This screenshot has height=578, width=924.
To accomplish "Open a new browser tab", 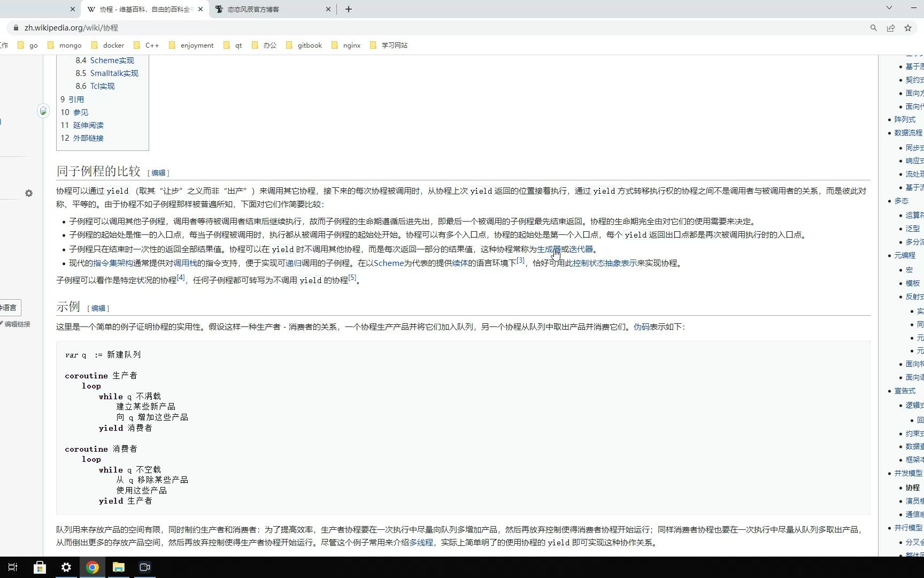I will click(x=349, y=9).
